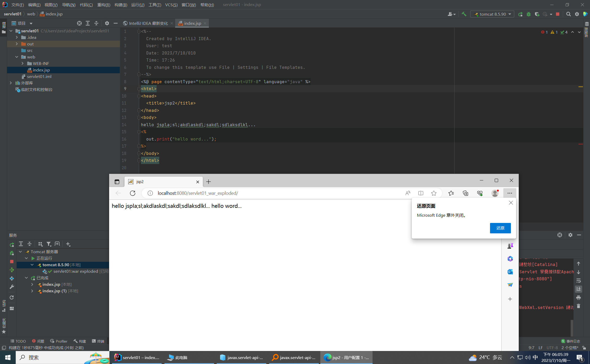590x364 pixels.
Task: Click the Debug bug icon in toolbar
Action: coord(529,14)
